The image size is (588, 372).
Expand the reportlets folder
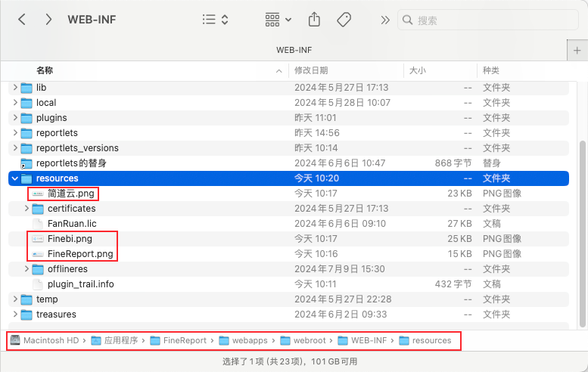pyautogui.click(x=15, y=132)
